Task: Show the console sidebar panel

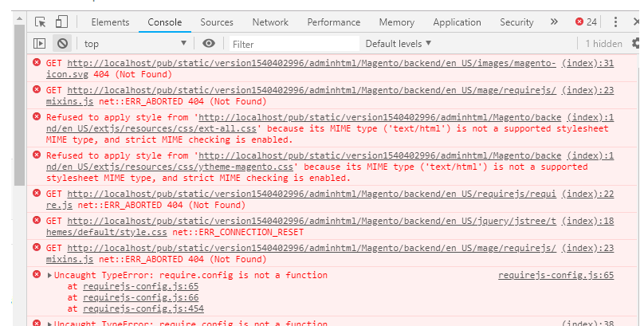Action: pyautogui.click(x=39, y=44)
